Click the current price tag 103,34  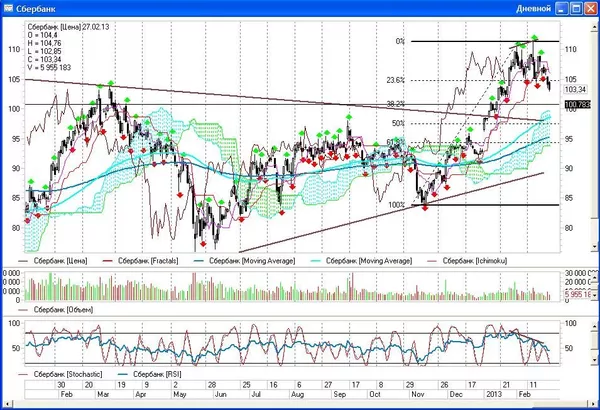point(576,90)
